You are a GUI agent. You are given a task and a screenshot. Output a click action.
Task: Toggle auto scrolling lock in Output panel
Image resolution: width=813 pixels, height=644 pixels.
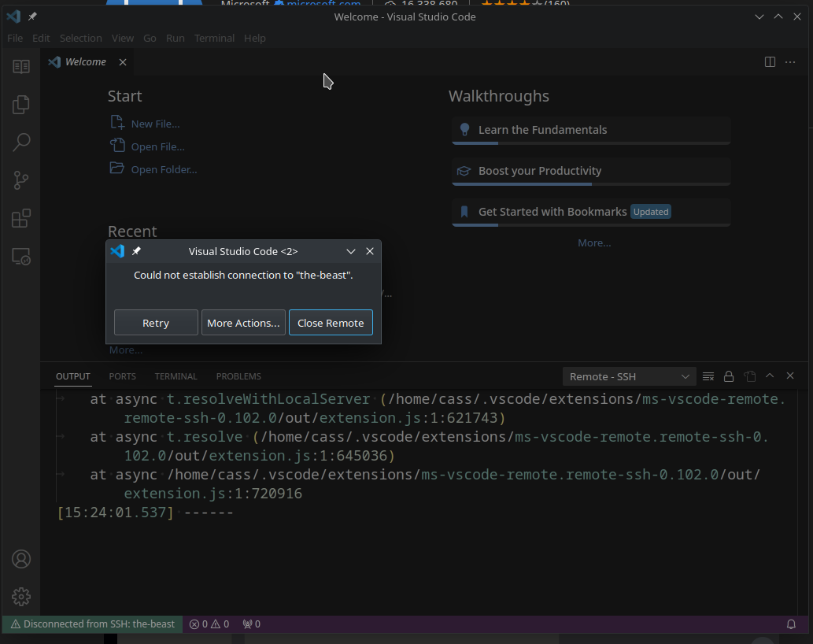click(728, 376)
